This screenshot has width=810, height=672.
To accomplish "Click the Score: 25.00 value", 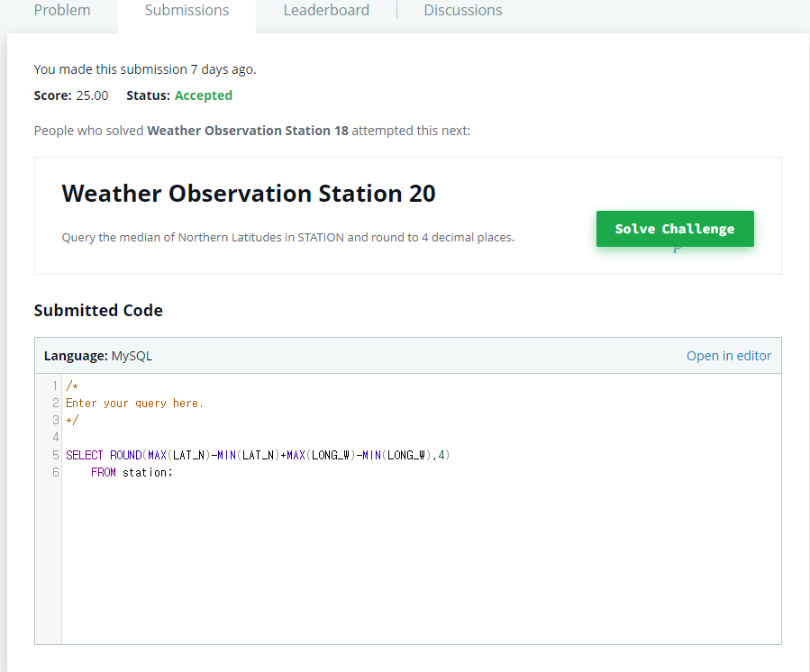I will [x=71, y=95].
